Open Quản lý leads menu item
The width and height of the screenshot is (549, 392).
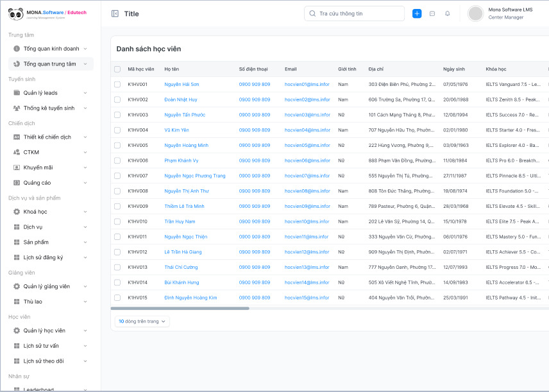(x=51, y=93)
